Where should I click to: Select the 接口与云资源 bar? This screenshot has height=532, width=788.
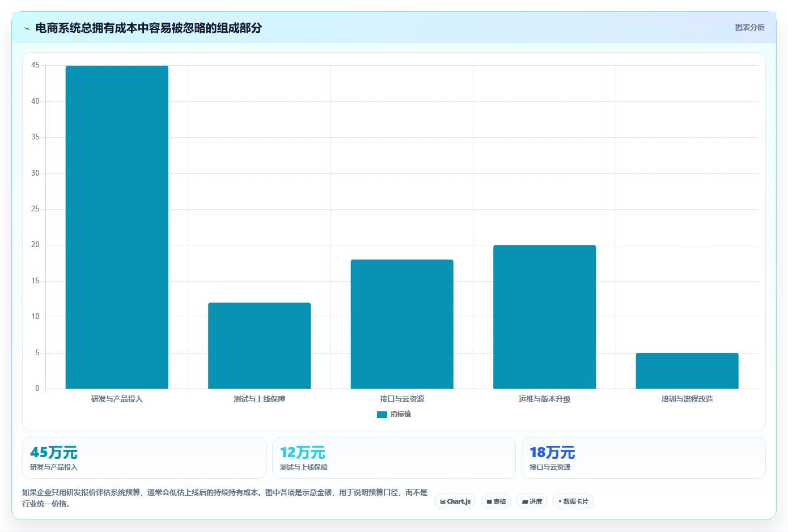tap(402, 324)
